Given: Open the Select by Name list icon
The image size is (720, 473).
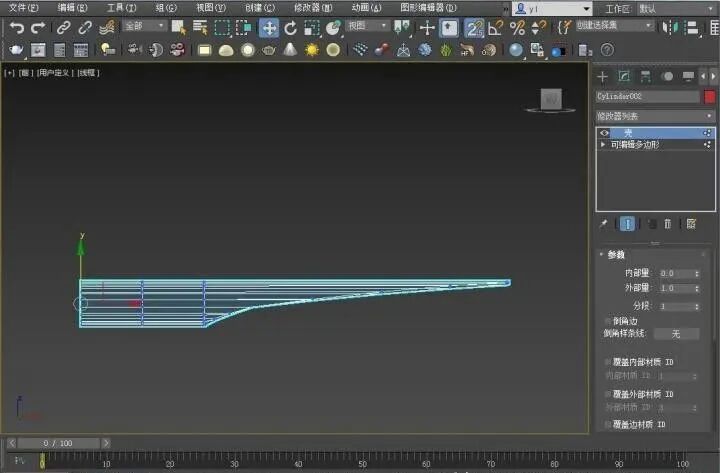Looking at the screenshot, I should [x=200, y=28].
